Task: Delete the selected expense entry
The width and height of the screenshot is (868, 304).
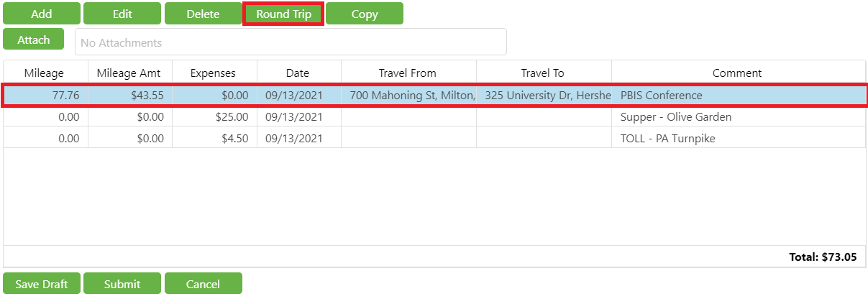Action: (x=203, y=14)
